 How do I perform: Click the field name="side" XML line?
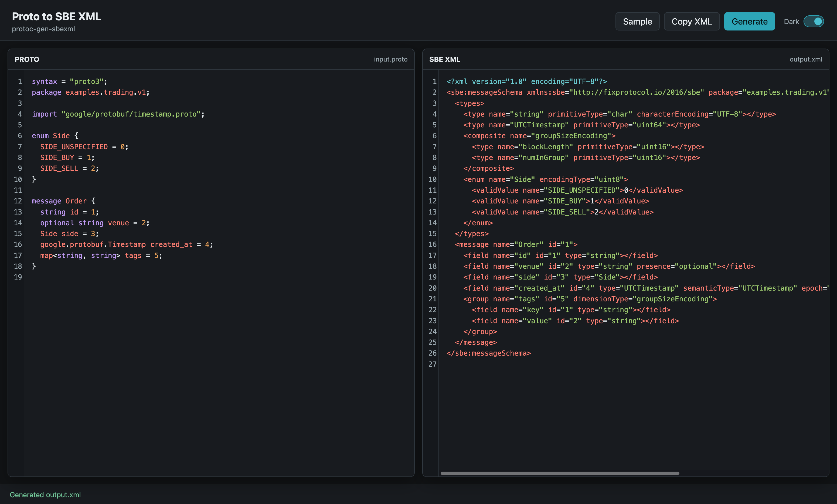point(561,277)
